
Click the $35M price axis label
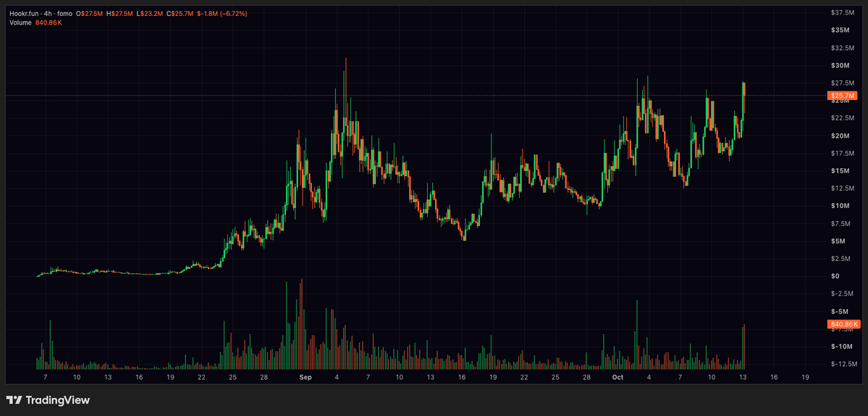coord(842,30)
